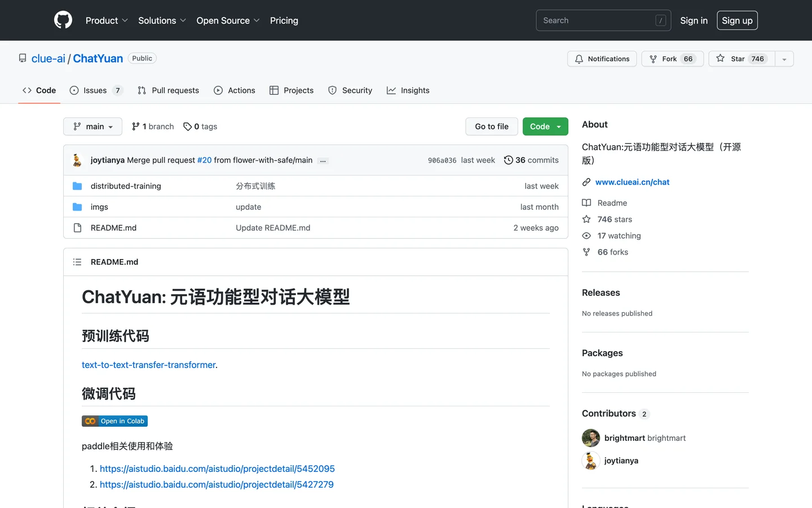Open aistudio projectdetail/5452095 link
This screenshot has width=812, height=508.
pos(217,468)
